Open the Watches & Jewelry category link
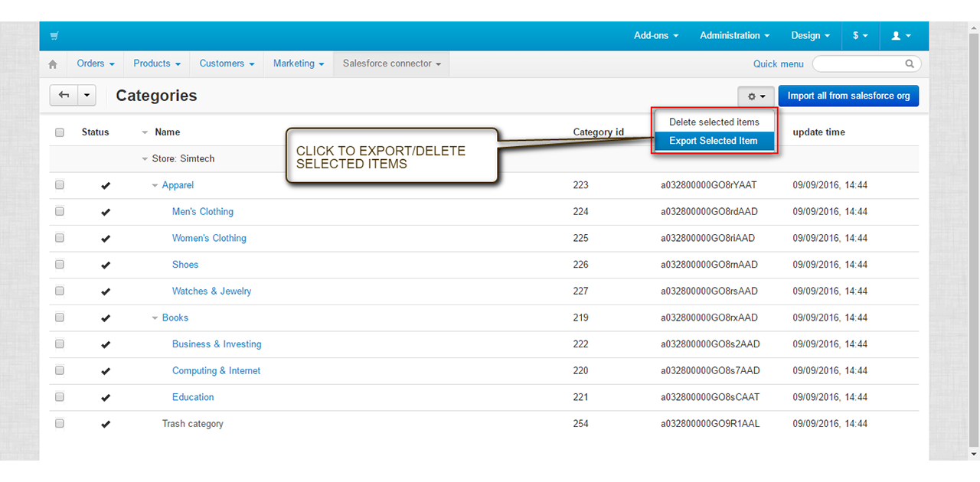 (x=211, y=291)
